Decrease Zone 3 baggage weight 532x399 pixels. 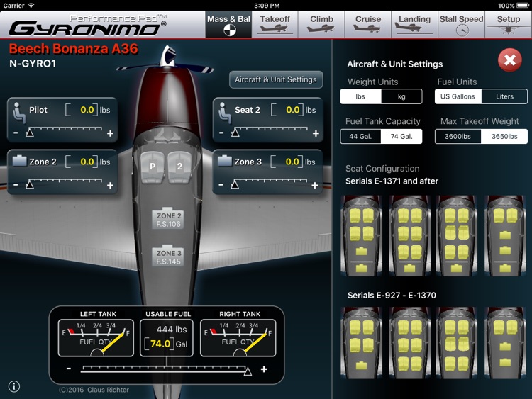click(221, 185)
